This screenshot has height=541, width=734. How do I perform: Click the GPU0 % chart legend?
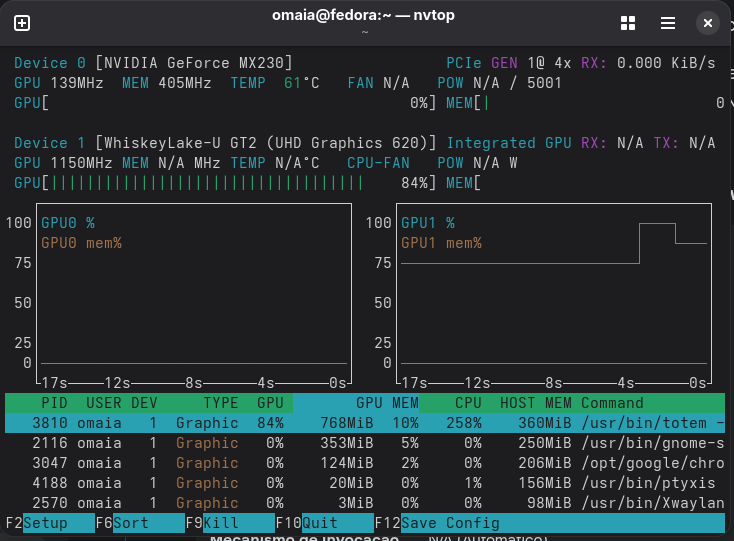coord(68,223)
